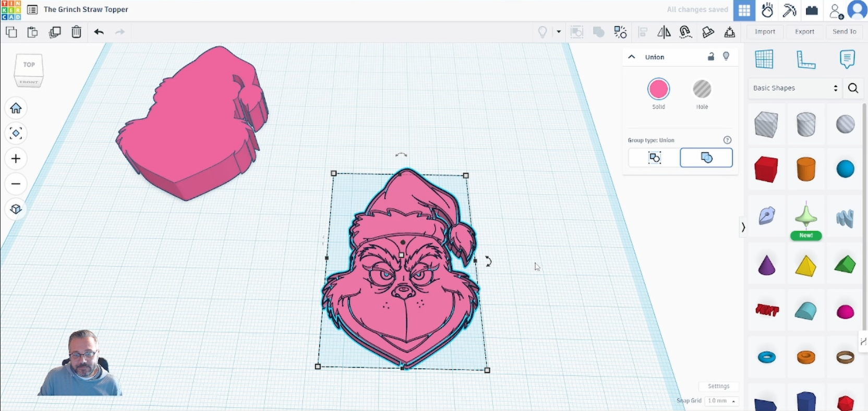
Task: Switch the shape to Hole mode
Action: [702, 90]
